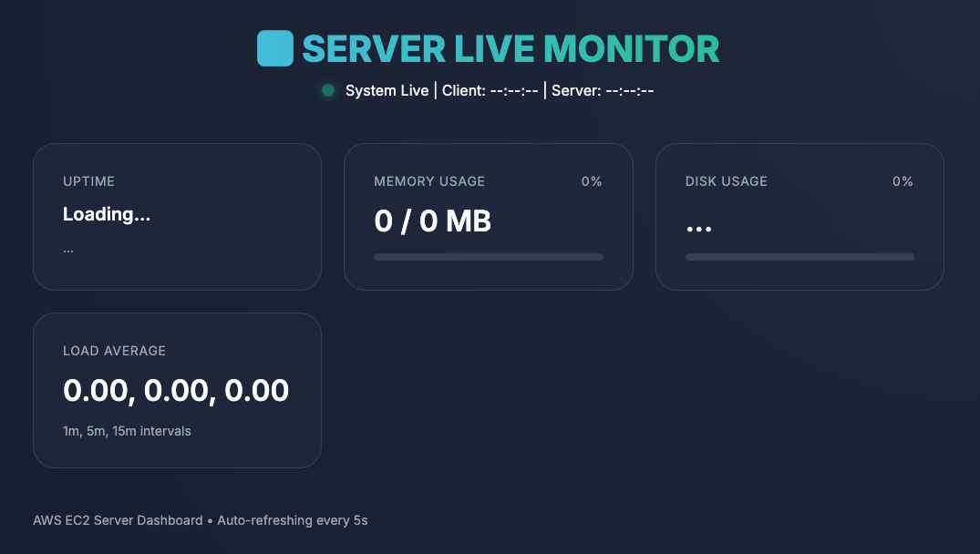Click the AWS EC2 Server Dashboard footer text
The width and height of the screenshot is (980, 554).
(x=118, y=520)
